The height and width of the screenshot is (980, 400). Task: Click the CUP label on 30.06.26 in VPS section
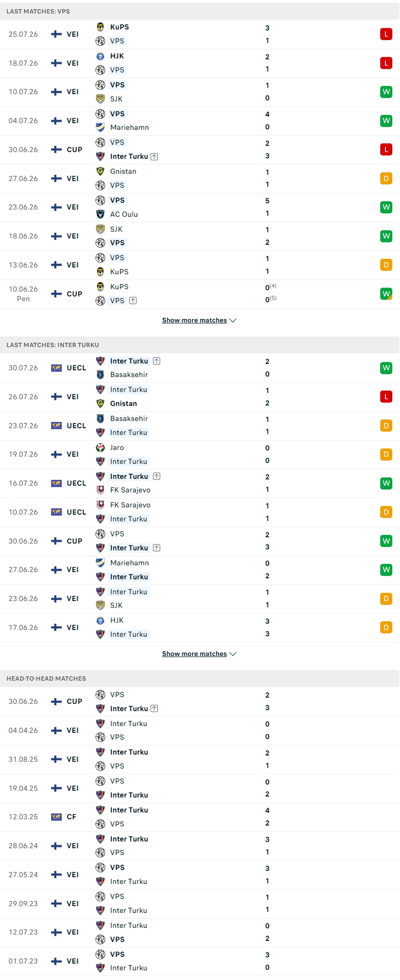pos(74,150)
